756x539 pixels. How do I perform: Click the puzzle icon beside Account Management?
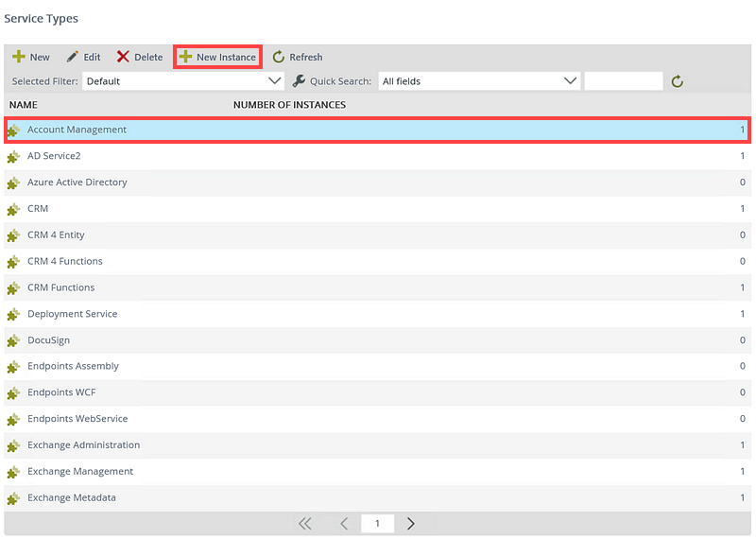click(13, 130)
